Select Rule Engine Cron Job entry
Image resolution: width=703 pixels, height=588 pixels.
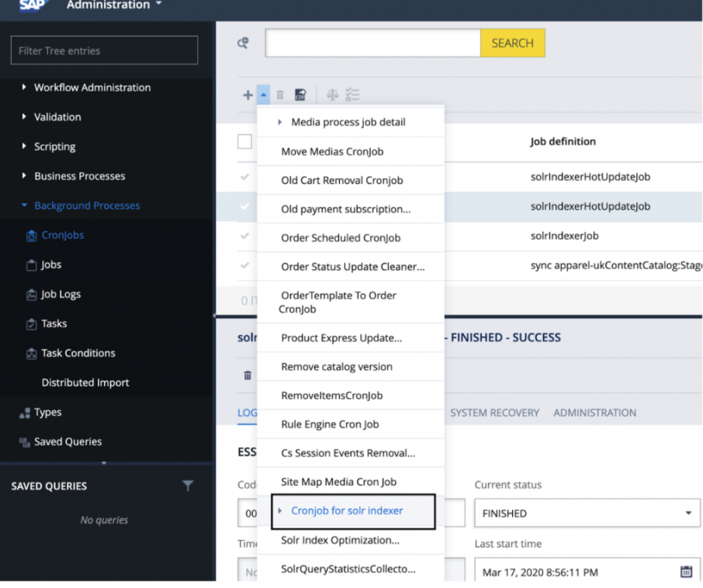[x=351, y=424]
